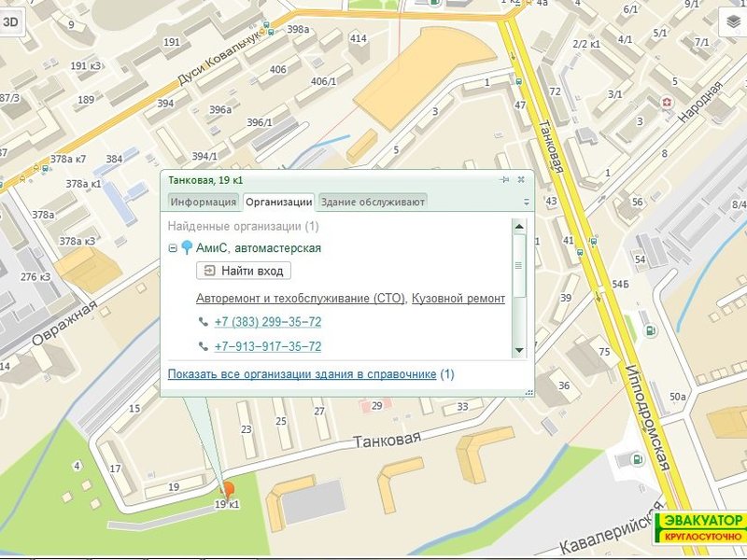747x560 pixels.
Task: Click the gas station icon near building 75
Action: (x=650, y=330)
